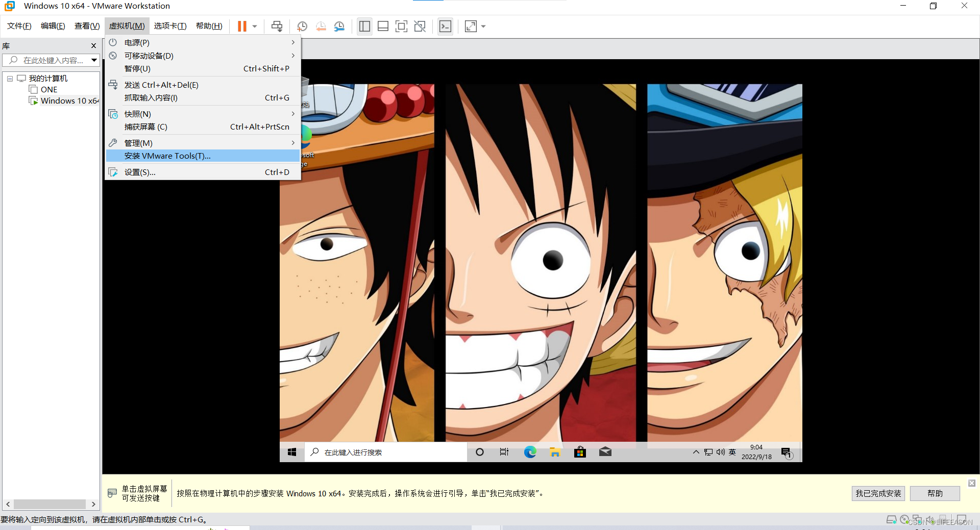Click the 虚拟机(M) menu header
This screenshot has height=530, width=980.
point(127,26)
